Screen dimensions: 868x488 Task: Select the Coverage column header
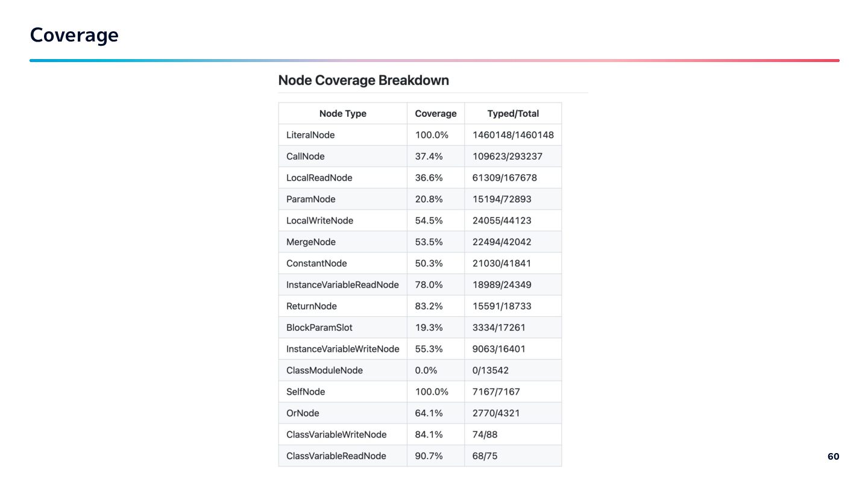pos(435,113)
